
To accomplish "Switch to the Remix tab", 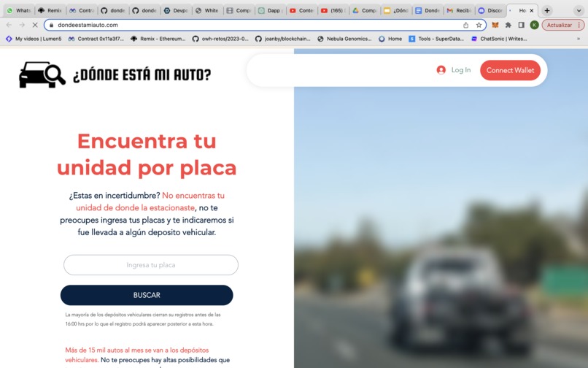I will click(50, 10).
